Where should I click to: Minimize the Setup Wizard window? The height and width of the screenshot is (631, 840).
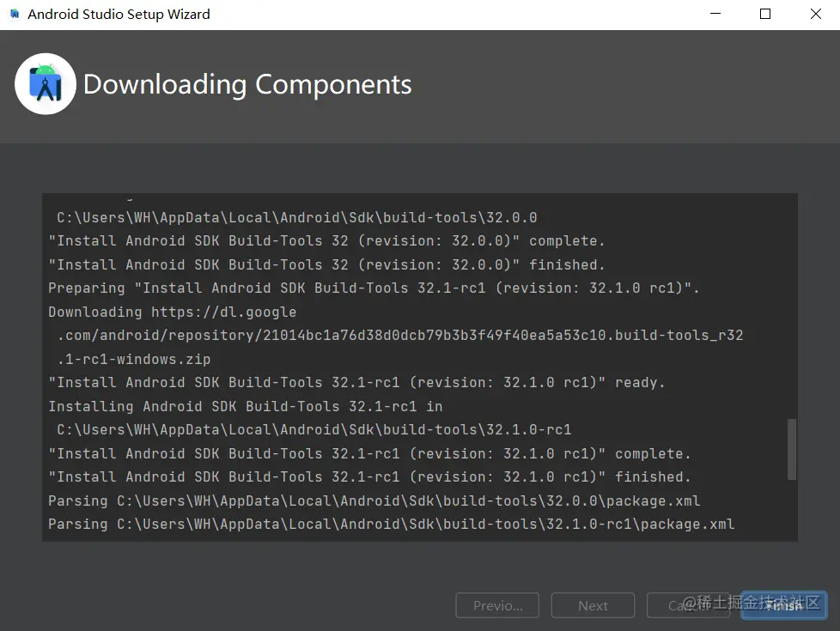[x=715, y=14]
